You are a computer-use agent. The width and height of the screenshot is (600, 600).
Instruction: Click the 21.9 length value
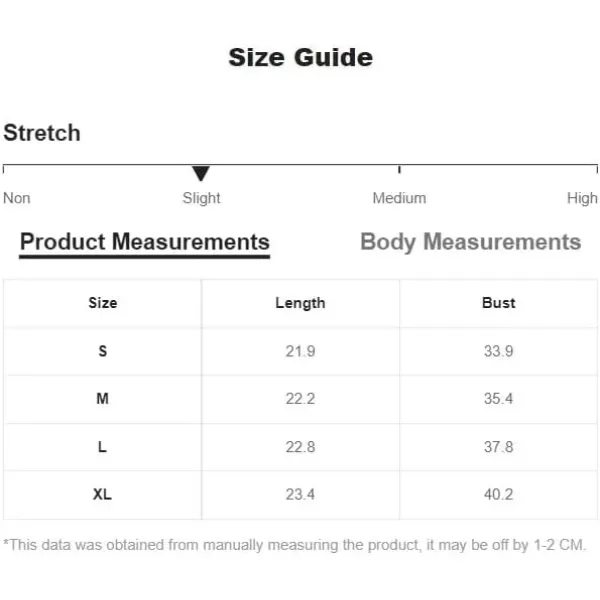(300, 351)
